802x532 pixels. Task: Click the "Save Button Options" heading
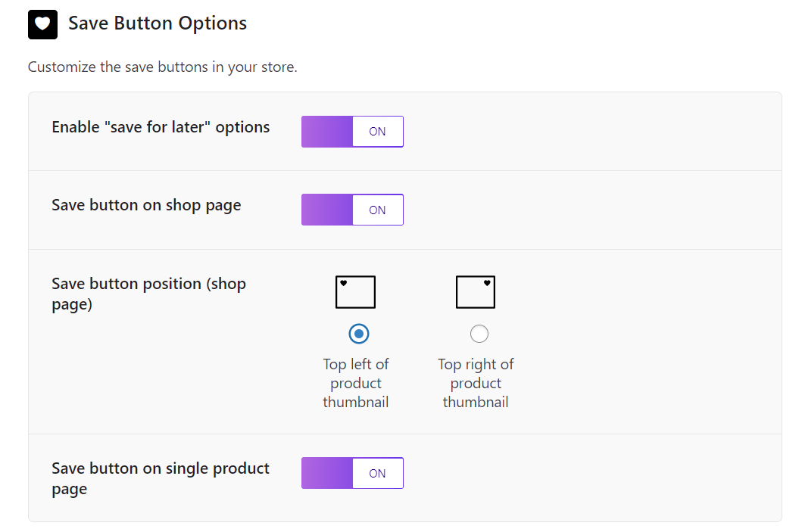pyautogui.click(x=158, y=23)
